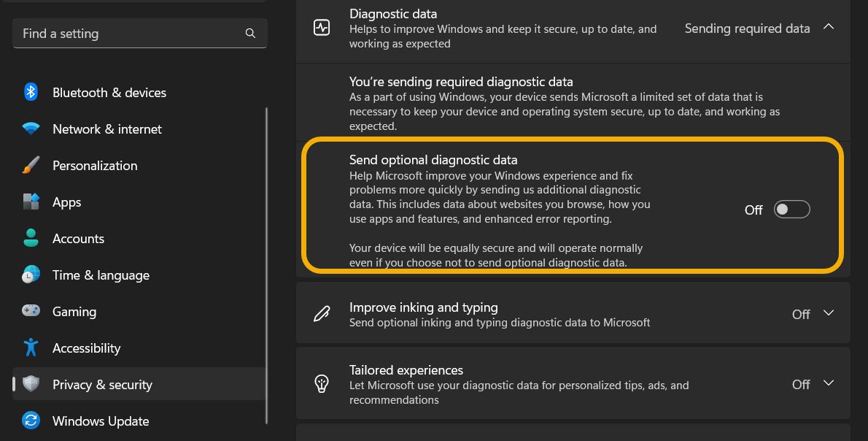Select the Accessibility figure icon
This screenshot has width=868, height=441.
31,348
